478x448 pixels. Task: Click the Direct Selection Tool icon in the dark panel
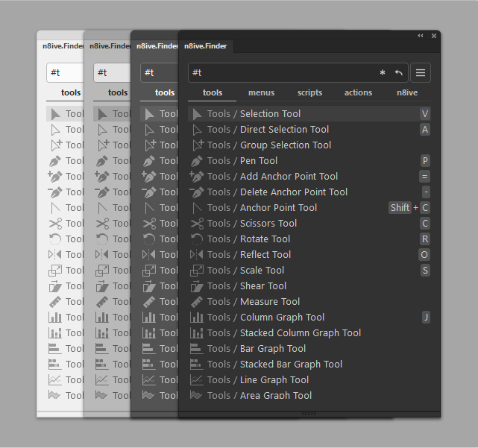pos(197,130)
